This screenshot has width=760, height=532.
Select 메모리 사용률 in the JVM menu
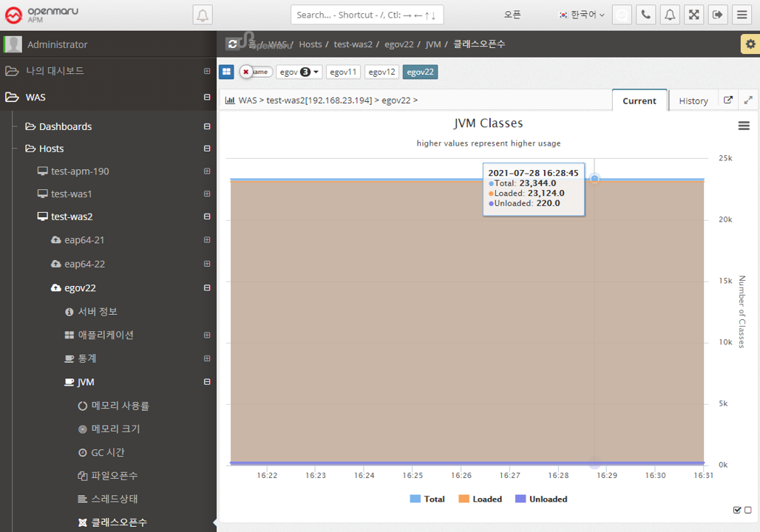[x=120, y=406]
